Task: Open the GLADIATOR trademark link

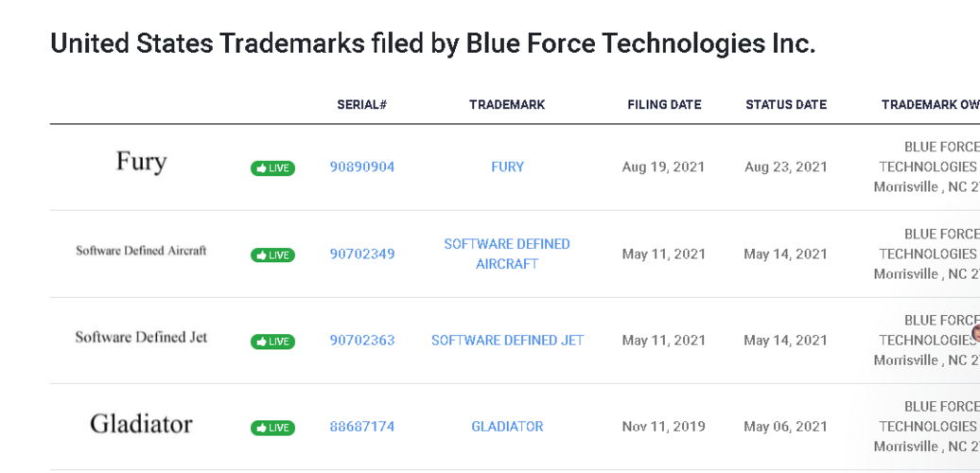Action: 507,426
